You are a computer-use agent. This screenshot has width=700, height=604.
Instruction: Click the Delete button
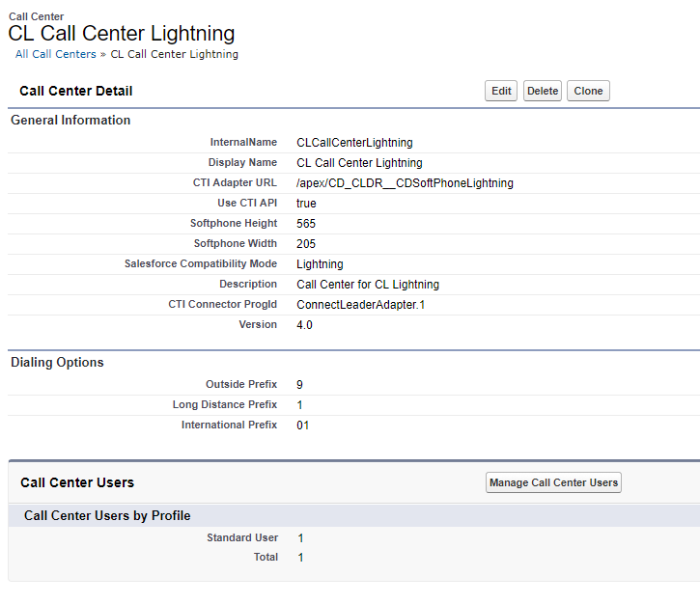coord(543,91)
